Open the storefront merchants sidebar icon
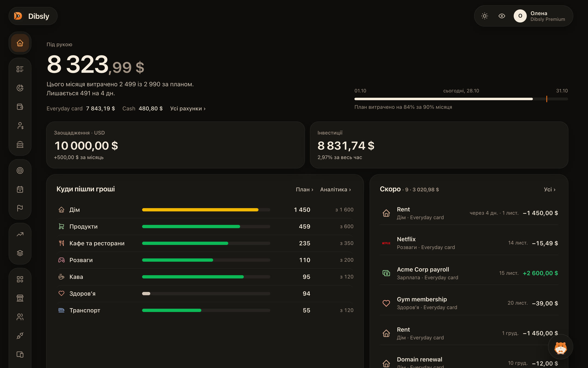This screenshot has height=368, width=588. [20, 298]
